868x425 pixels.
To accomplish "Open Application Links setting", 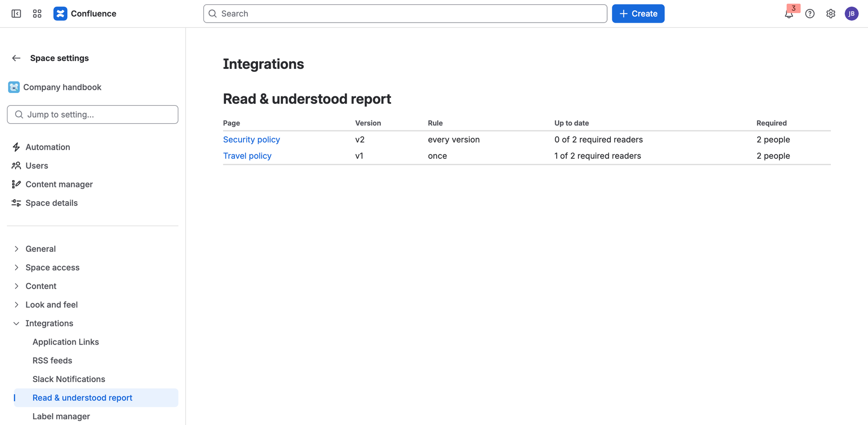I will 66,342.
